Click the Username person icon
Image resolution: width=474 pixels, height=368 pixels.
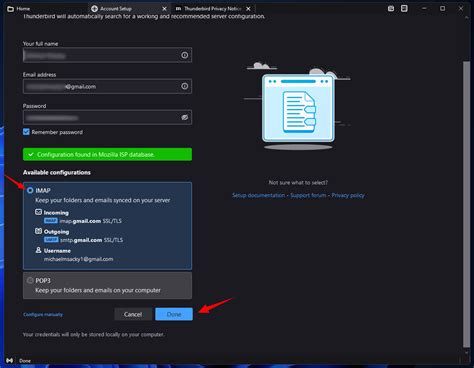tap(39, 250)
